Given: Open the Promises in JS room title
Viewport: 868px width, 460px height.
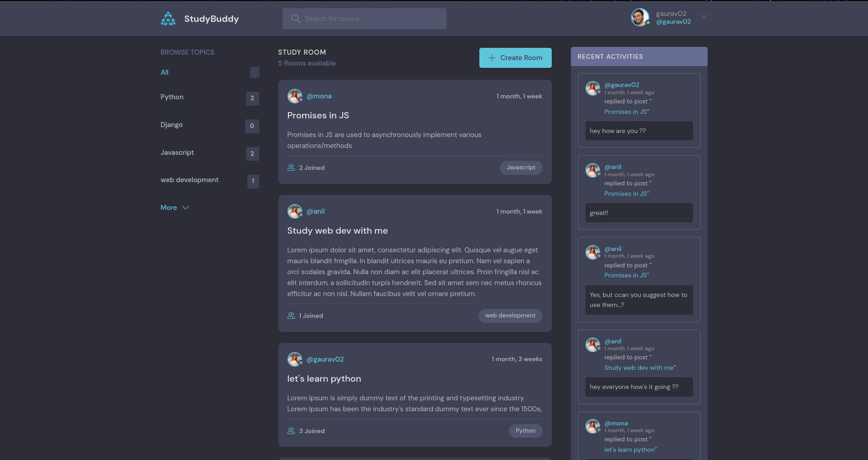Looking at the screenshot, I should tap(318, 116).
